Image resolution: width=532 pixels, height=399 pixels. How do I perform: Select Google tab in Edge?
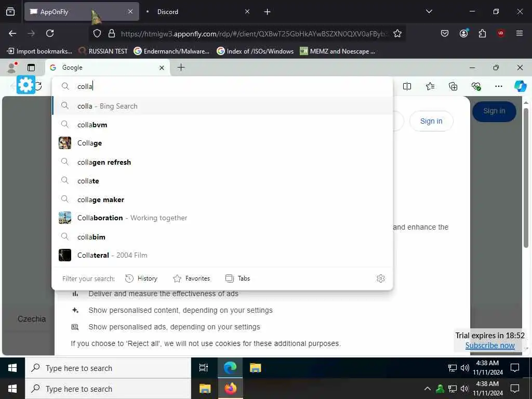108,68
